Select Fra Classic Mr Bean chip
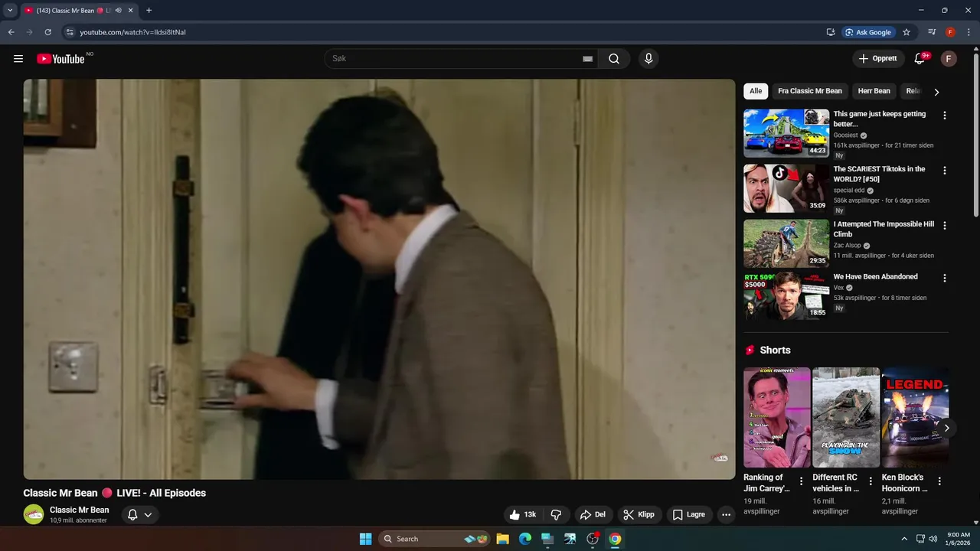This screenshot has height=551, width=980. click(x=810, y=91)
